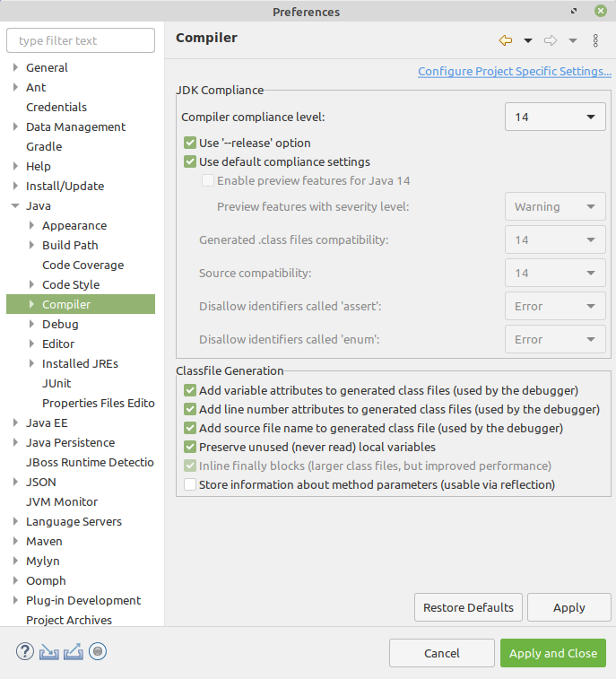
Task: Select Code Coverage in the tree
Action: click(x=82, y=265)
